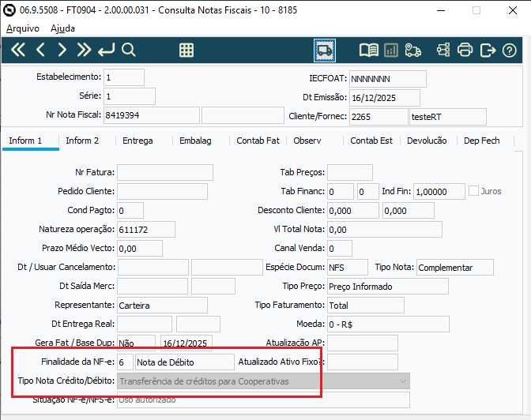Image resolution: width=531 pixels, height=420 pixels.
Task: Click the Tipo Preço field
Action: click(x=388, y=287)
